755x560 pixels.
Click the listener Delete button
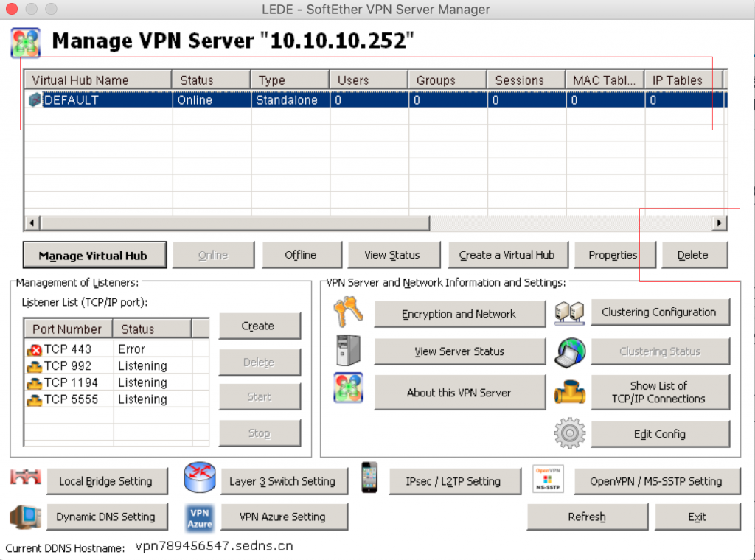pyautogui.click(x=260, y=363)
